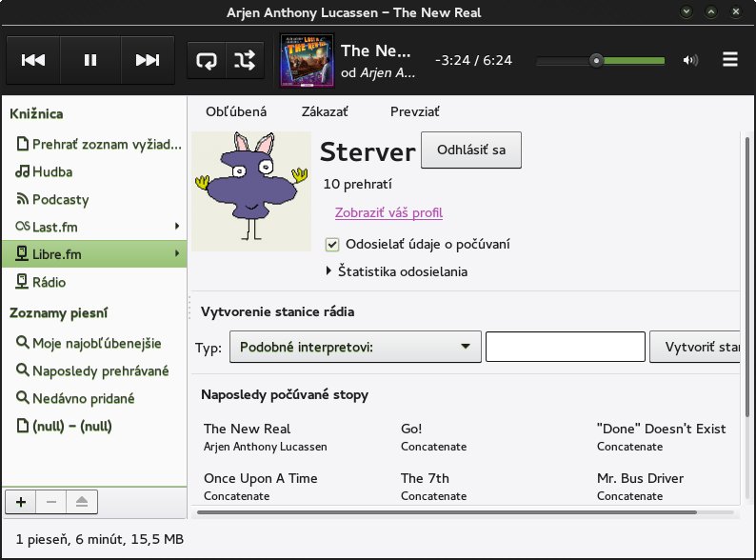
Task: Click the 10 prehratí play count
Action: (x=357, y=184)
